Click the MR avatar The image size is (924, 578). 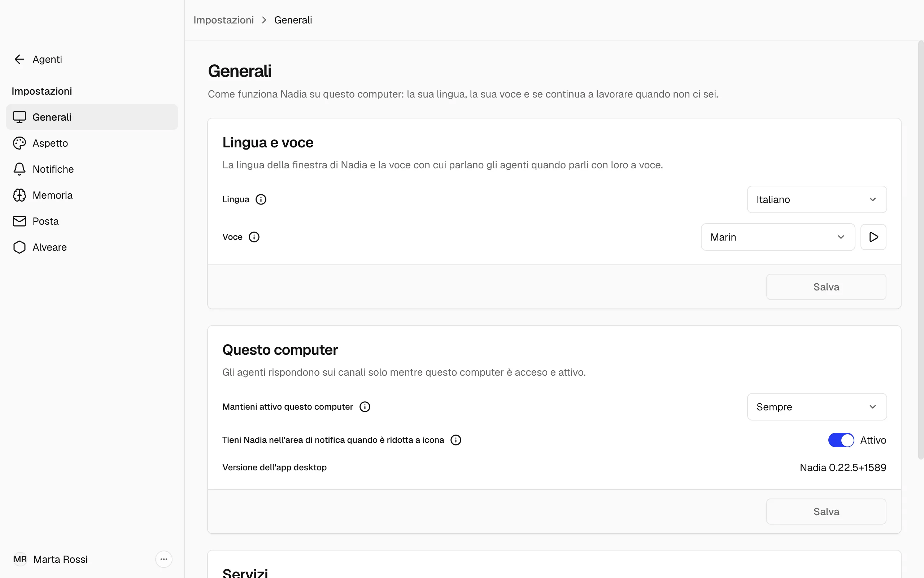20,559
